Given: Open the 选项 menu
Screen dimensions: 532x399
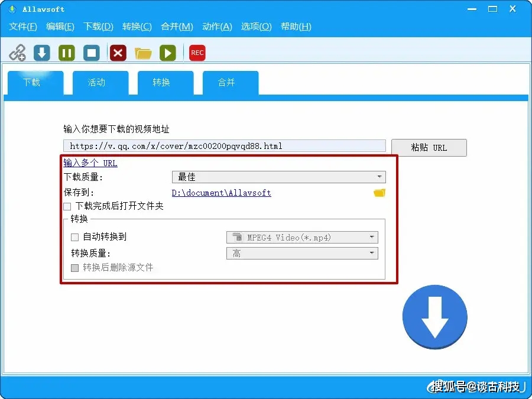Looking at the screenshot, I should 256,26.
